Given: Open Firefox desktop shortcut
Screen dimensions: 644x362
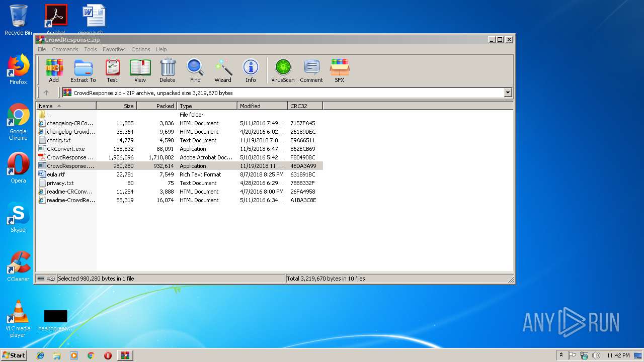Looking at the screenshot, I should pos(18,69).
